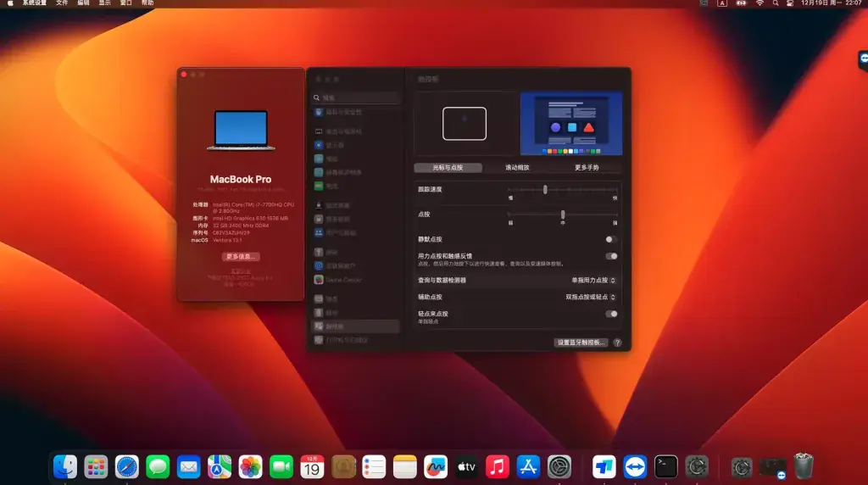Open 显示器 in the settings sidebar
Viewport: 868px width, 485px height.
(356, 145)
